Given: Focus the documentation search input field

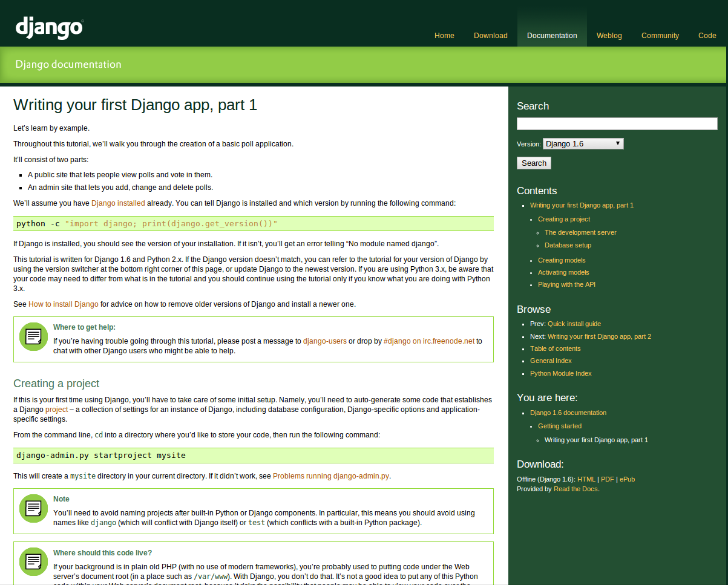Looking at the screenshot, I should pos(617,123).
